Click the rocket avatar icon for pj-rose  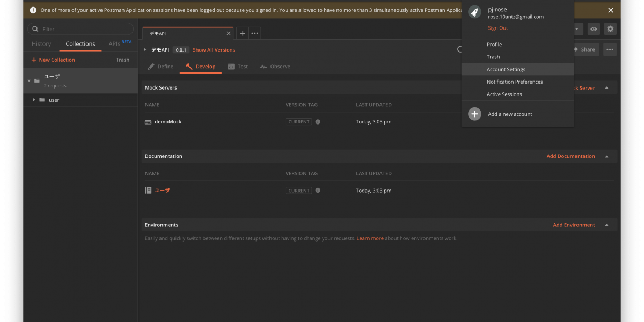point(474,12)
